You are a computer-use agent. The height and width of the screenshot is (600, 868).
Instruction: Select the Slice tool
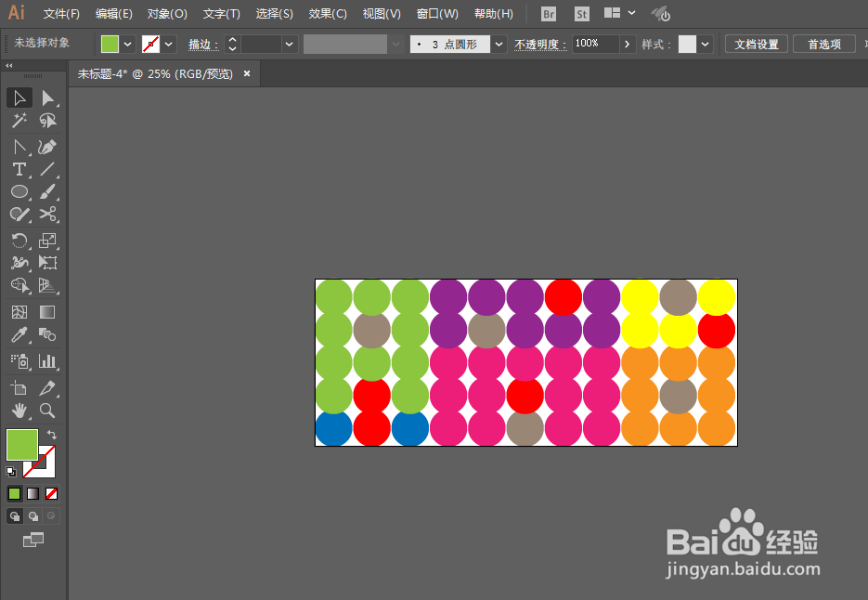(x=47, y=388)
